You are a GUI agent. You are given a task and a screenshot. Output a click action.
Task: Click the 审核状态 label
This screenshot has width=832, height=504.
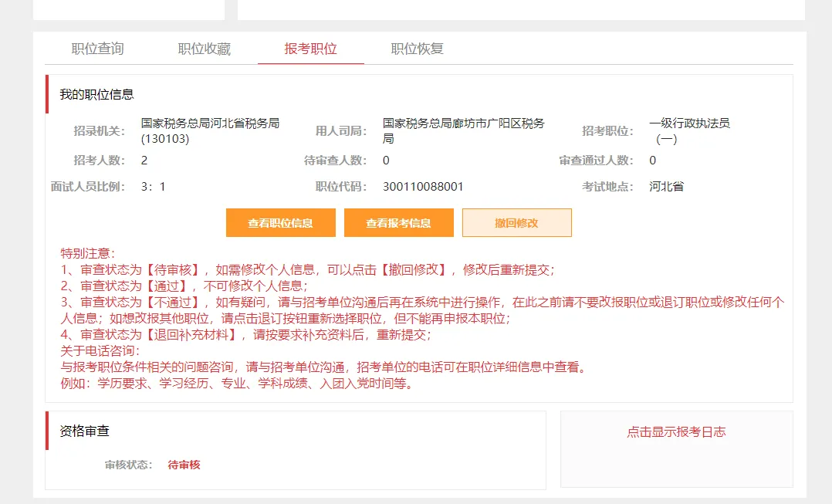(128, 465)
